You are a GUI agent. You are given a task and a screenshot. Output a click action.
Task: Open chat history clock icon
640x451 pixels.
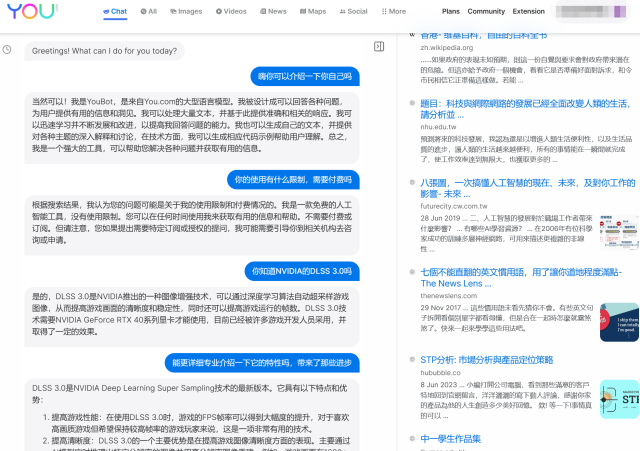point(7,50)
